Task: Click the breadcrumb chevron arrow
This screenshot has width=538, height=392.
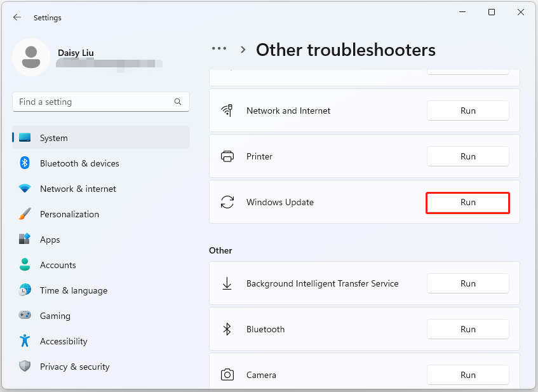Action: [x=243, y=50]
